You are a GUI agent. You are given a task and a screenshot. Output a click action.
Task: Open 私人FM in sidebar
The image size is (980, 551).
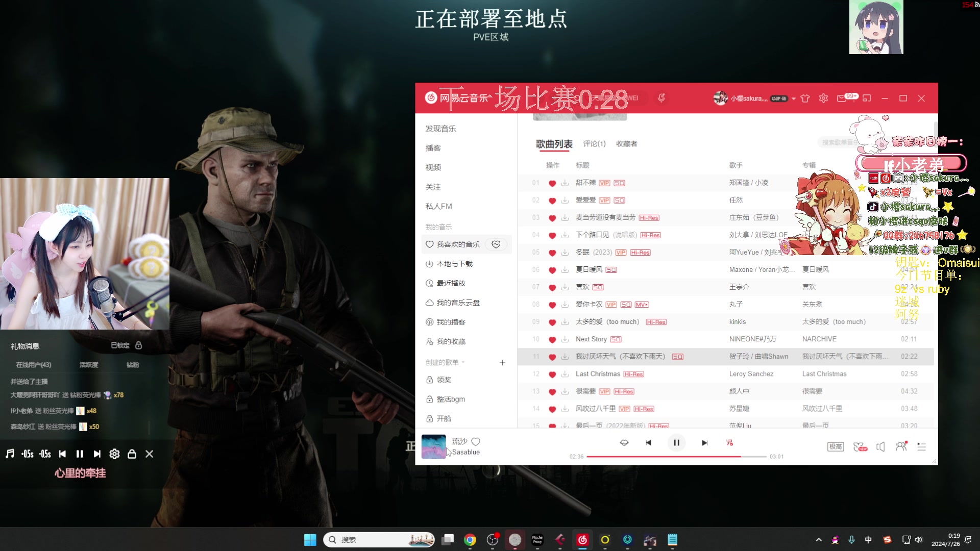coord(438,207)
